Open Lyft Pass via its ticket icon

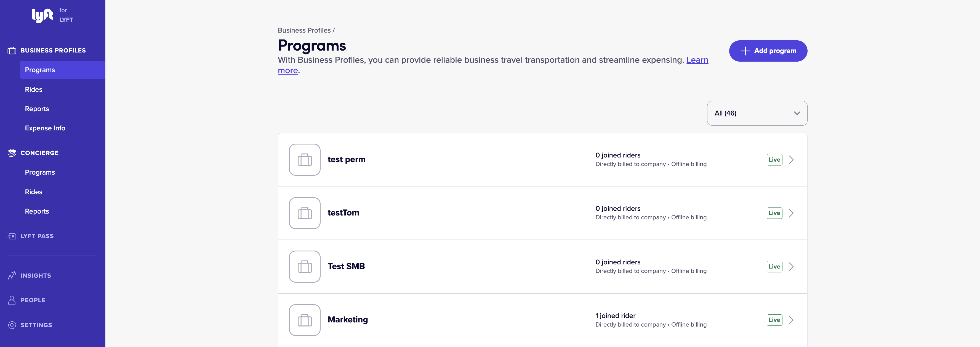(12, 236)
